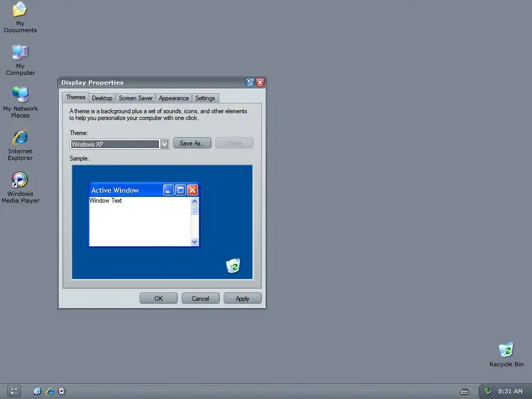The image size is (532, 399).
Task: Open the Start menu button
Action: coord(14,391)
